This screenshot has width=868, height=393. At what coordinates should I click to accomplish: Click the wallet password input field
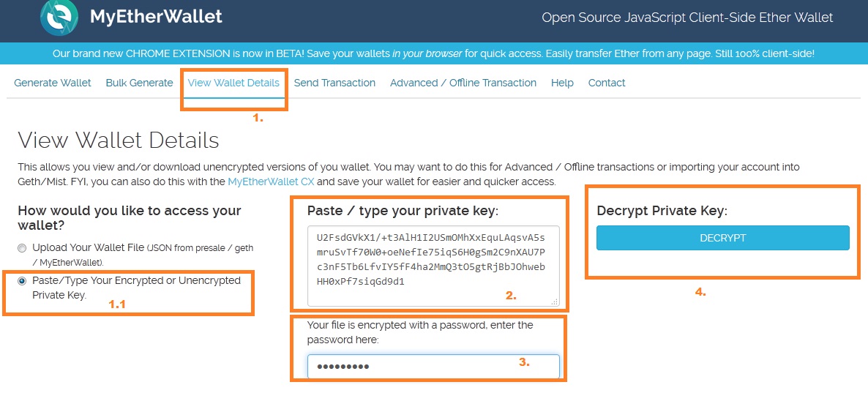tap(433, 367)
